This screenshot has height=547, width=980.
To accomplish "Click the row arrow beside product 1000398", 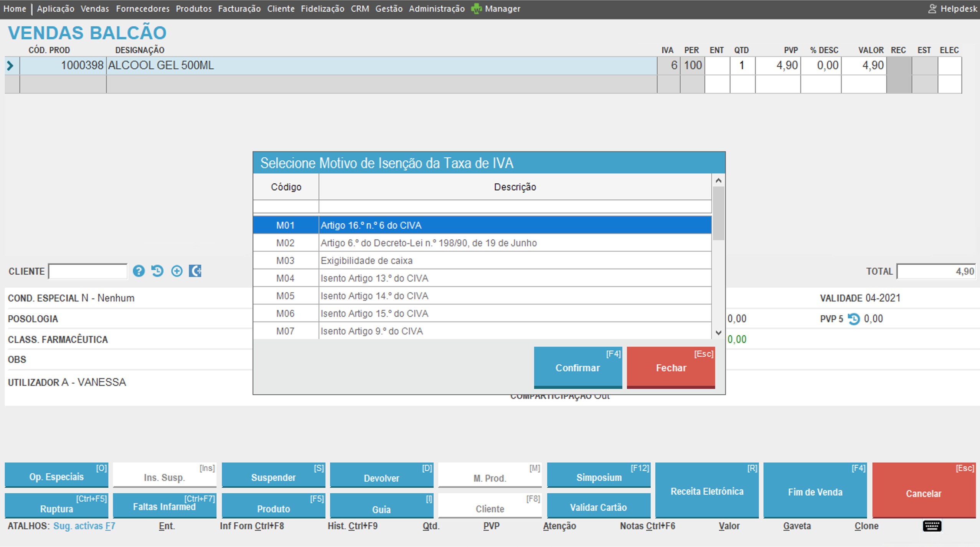I will 11,66.
